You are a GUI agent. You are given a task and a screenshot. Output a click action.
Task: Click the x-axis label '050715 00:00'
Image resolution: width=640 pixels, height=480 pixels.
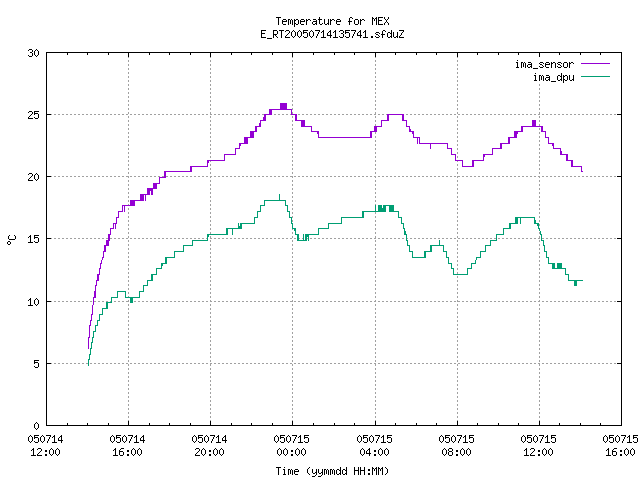tap(291, 445)
